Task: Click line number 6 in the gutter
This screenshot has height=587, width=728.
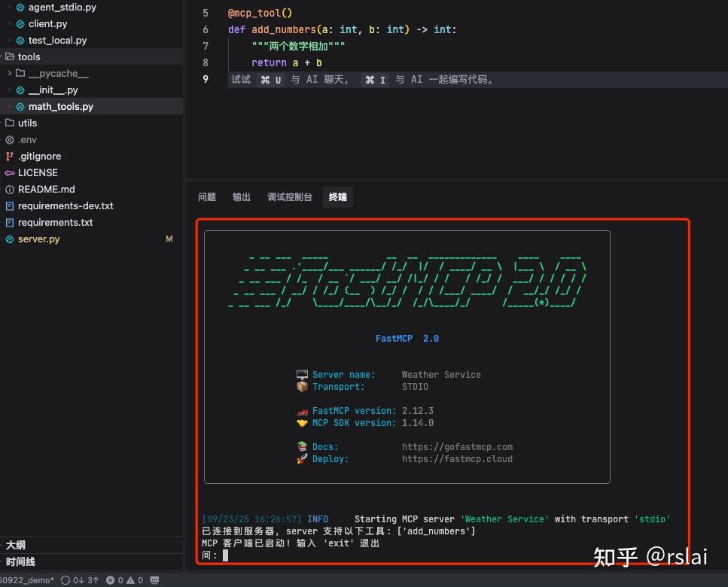Action: tap(206, 29)
